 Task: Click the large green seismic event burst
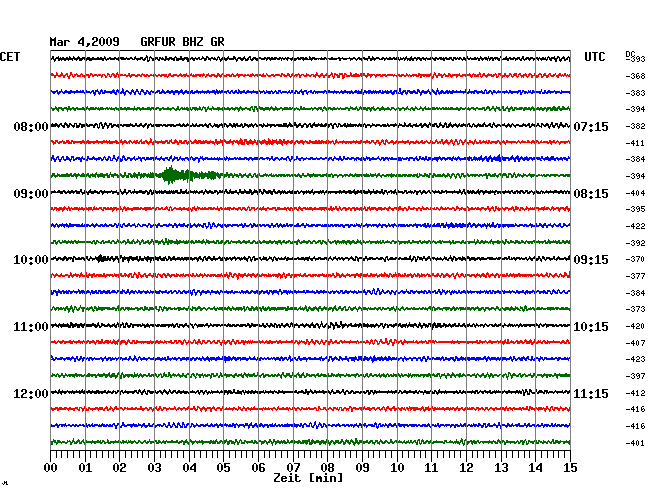[x=189, y=175]
